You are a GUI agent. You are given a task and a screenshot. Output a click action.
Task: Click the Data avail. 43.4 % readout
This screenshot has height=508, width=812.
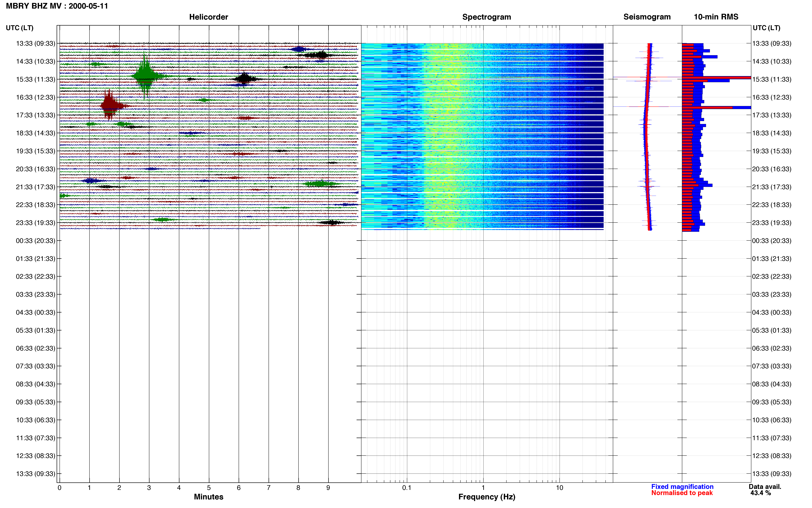[x=765, y=490]
